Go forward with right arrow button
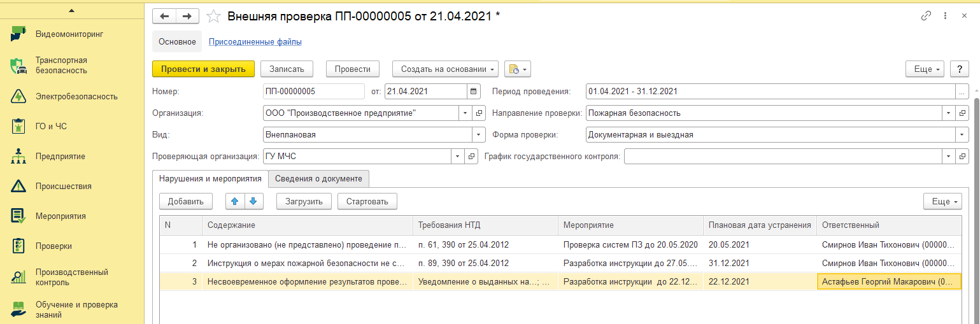This screenshot has height=324, width=980. pos(187,17)
